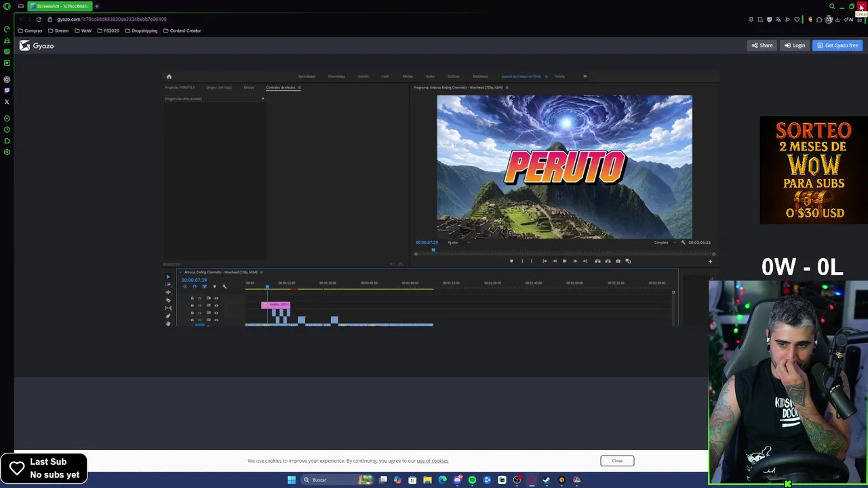Open the Opera GX main menu logo
Viewport: 868px width, 488px height.
[7, 6]
